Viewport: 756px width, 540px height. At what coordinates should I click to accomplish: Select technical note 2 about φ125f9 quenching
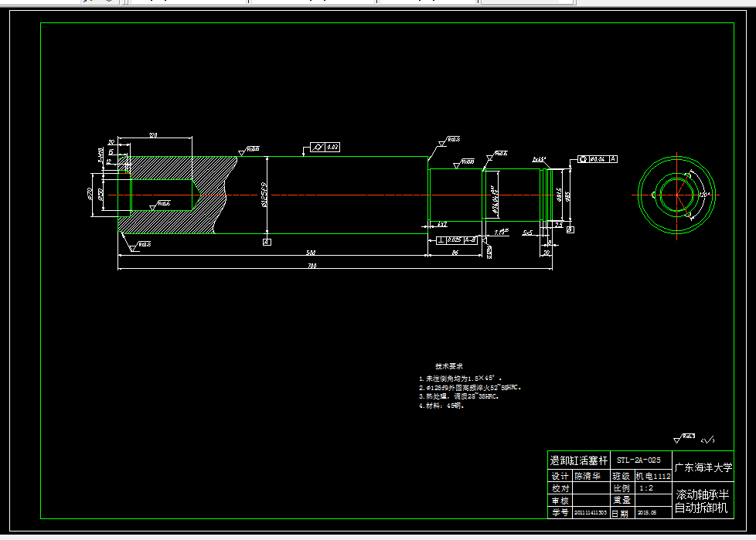coord(470,387)
